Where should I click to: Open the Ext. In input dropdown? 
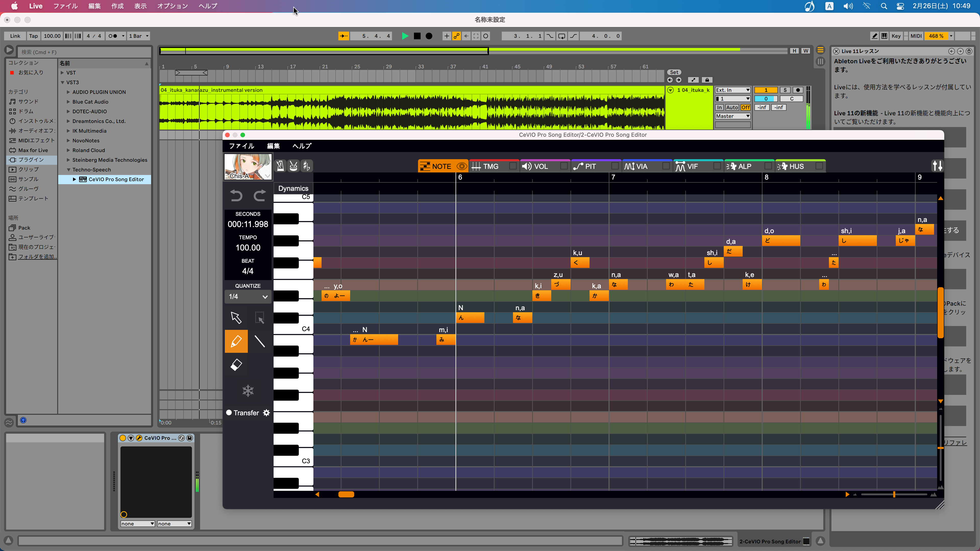pyautogui.click(x=732, y=90)
